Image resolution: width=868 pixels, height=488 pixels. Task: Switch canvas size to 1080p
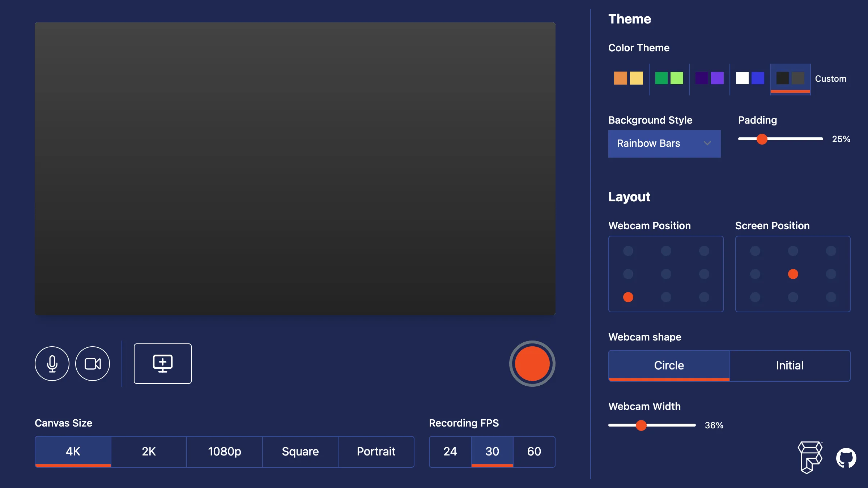225,451
